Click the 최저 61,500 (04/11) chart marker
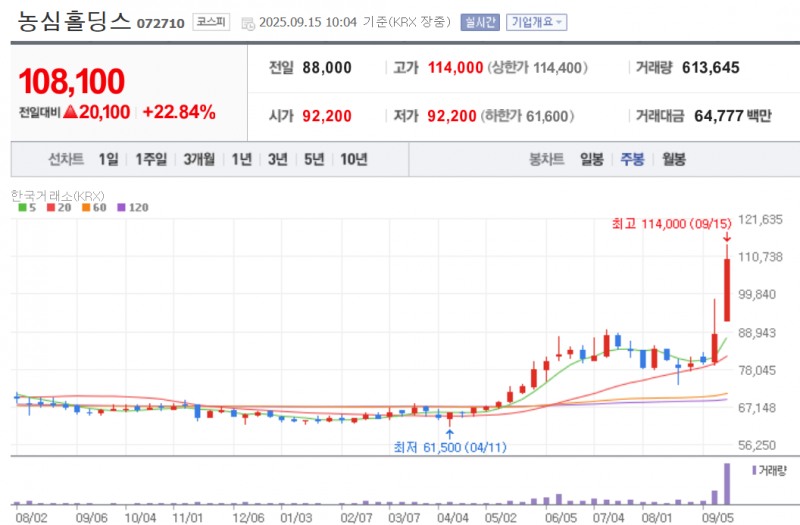800x525 pixels. coord(450,447)
